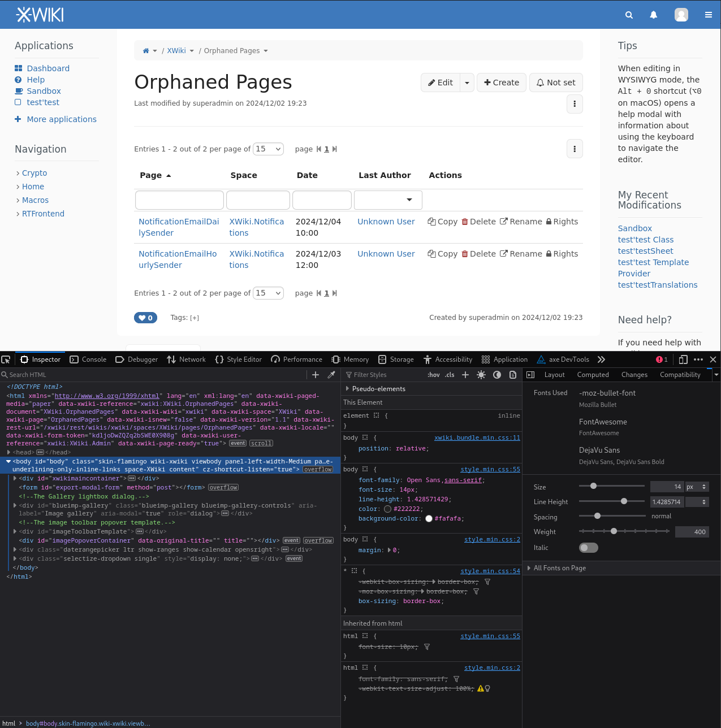Open the page more-actions three-dot menu
Image resolution: width=721 pixels, height=728 pixels.
pyautogui.click(x=575, y=104)
